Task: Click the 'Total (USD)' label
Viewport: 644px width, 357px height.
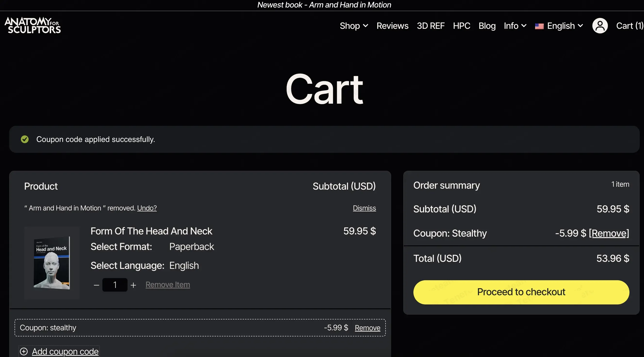Action: click(x=437, y=258)
